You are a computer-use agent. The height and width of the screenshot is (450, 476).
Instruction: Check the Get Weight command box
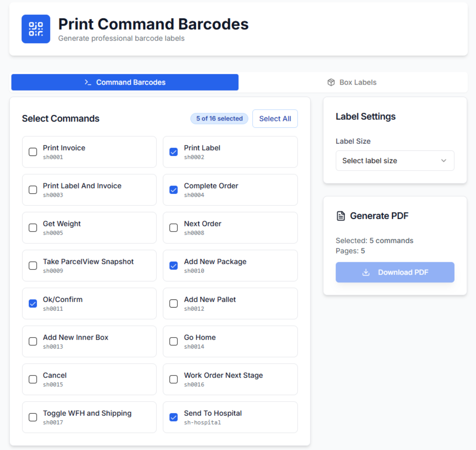tap(33, 228)
